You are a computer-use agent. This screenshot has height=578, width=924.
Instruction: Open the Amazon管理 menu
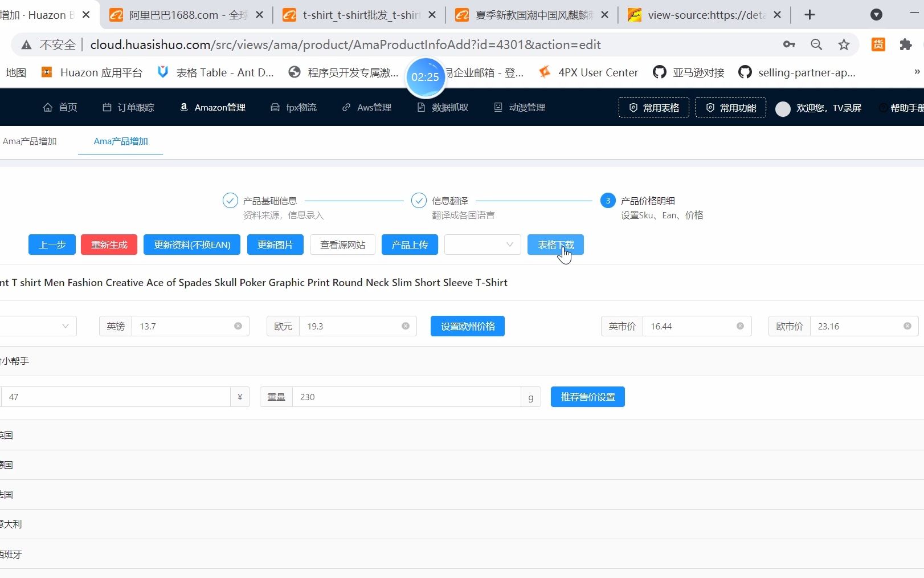click(212, 107)
